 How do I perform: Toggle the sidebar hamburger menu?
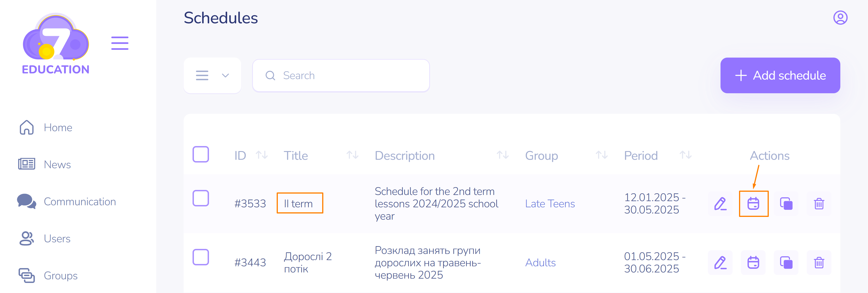click(x=120, y=43)
